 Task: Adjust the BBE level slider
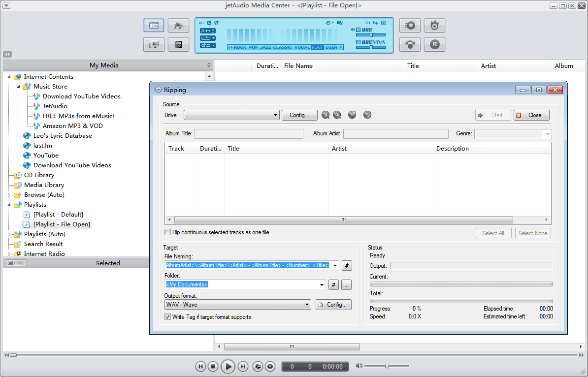coord(371,35)
